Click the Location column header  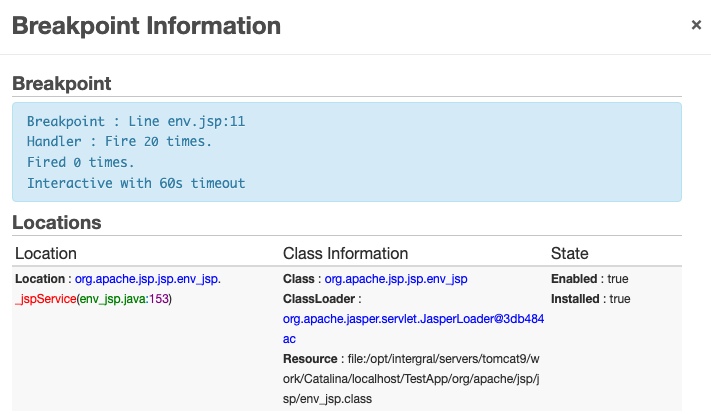point(46,253)
